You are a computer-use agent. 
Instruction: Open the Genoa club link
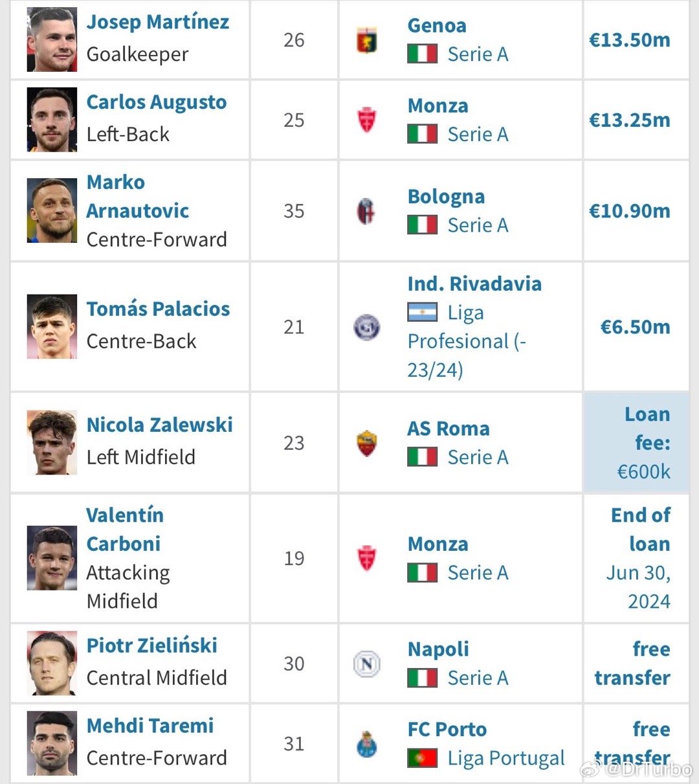click(437, 25)
